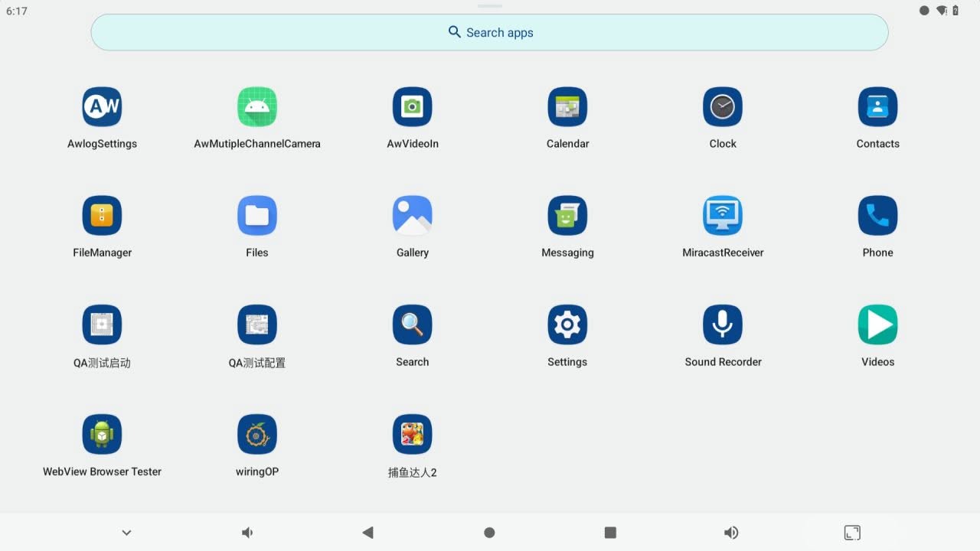The height and width of the screenshot is (551, 980).
Task: Open the Gallery app
Action: coord(413,216)
